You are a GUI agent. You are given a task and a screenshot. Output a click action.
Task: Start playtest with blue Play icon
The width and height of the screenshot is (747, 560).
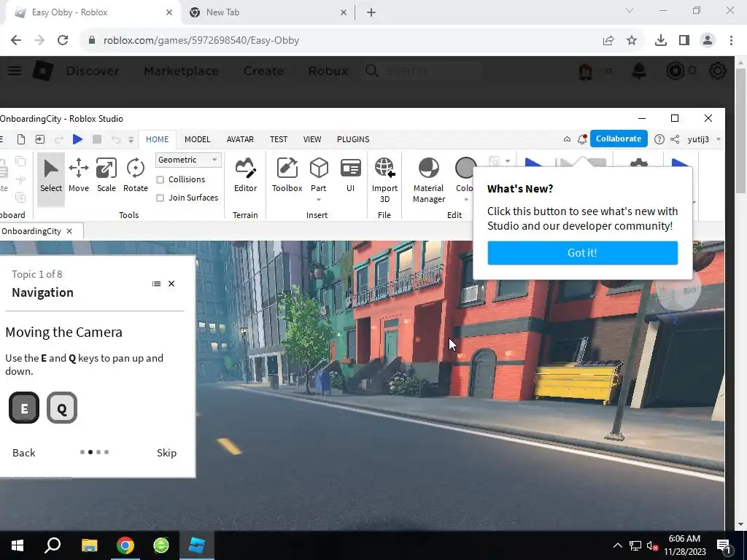77,139
